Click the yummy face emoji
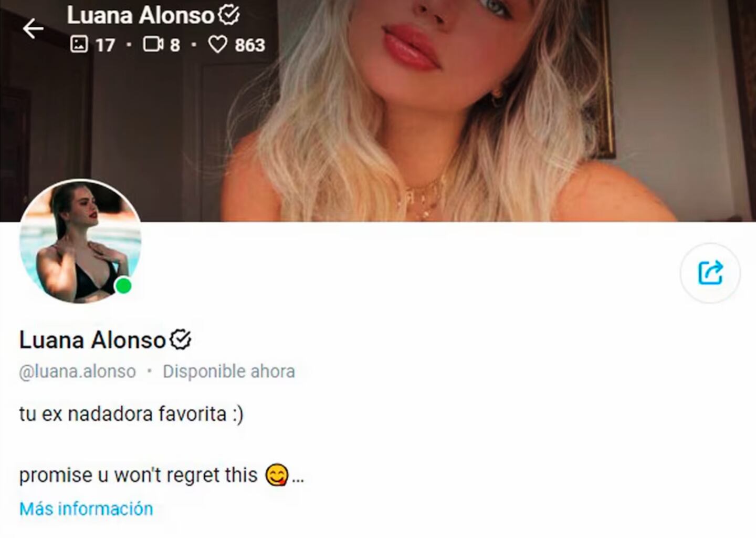This screenshot has height=538, width=756. 277,475
